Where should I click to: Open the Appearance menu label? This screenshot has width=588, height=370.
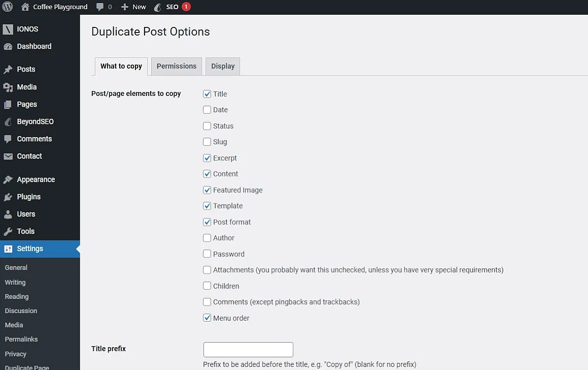point(36,180)
